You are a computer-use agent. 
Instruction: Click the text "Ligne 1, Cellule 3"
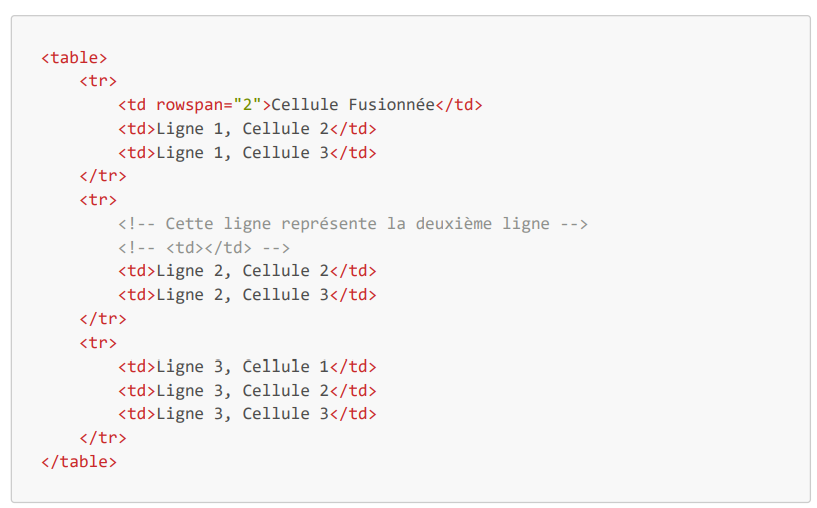coord(242,153)
